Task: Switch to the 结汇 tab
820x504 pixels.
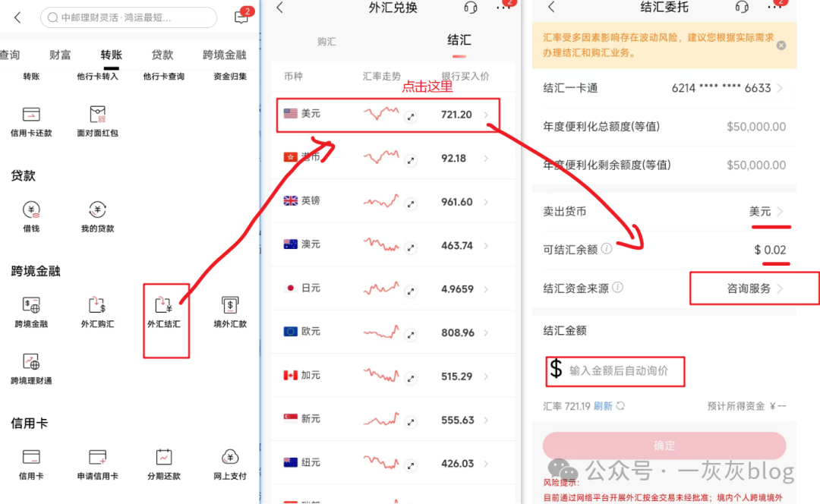Action: [x=459, y=40]
